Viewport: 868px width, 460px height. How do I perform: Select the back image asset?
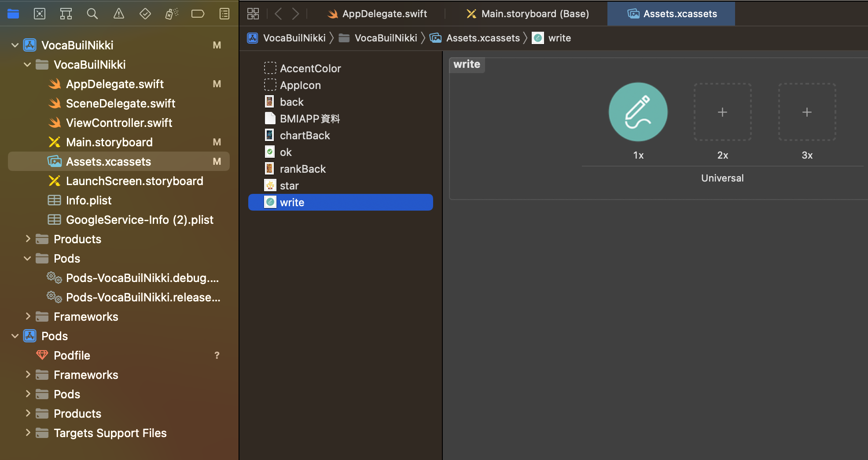(341, 102)
